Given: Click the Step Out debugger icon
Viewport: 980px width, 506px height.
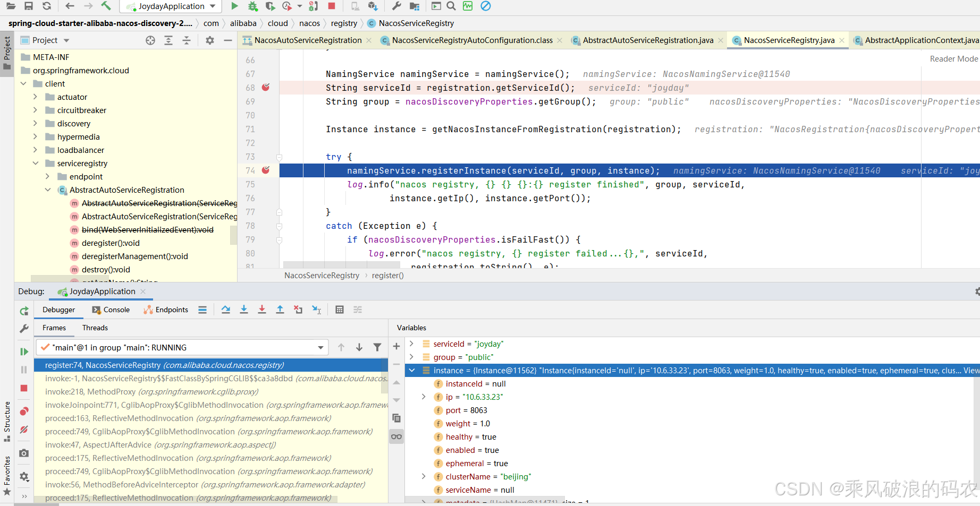Looking at the screenshot, I should (x=280, y=310).
